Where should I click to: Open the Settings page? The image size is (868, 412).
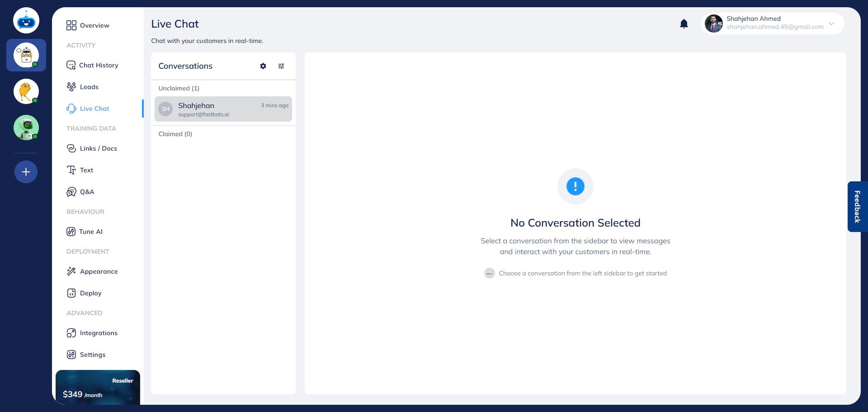(x=92, y=355)
